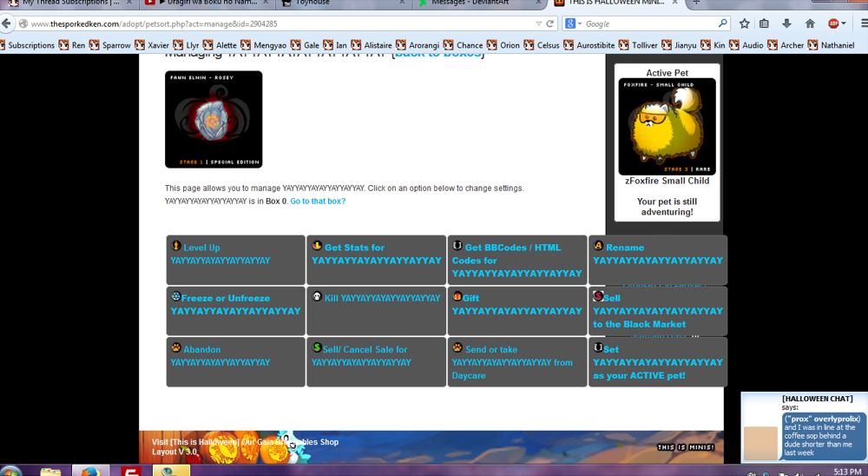Go back using the browser back arrow
This screenshot has height=476, width=868.
tap(6, 23)
